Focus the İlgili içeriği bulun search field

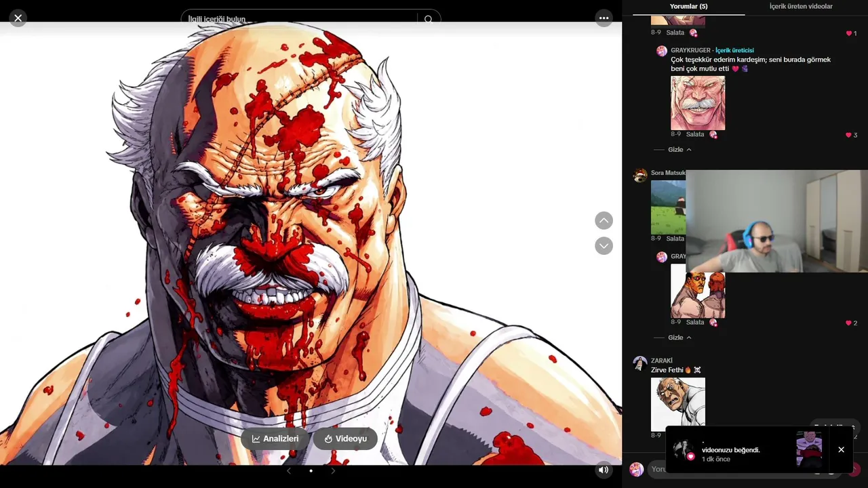point(302,19)
